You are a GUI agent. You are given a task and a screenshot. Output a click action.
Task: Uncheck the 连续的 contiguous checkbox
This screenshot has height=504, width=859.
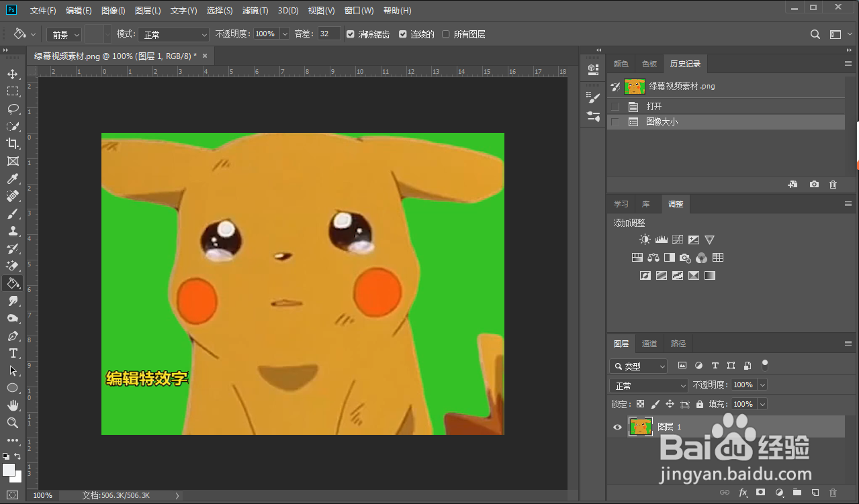403,34
